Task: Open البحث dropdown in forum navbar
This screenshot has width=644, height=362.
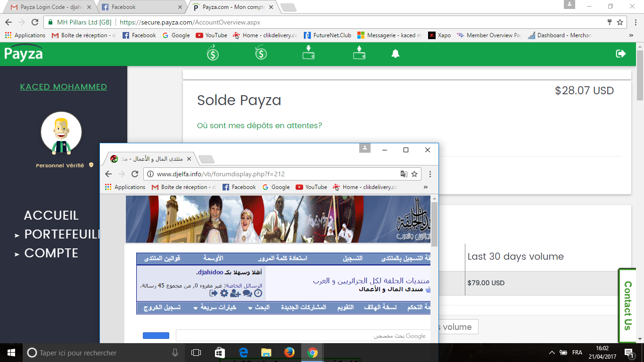Action: (259, 307)
